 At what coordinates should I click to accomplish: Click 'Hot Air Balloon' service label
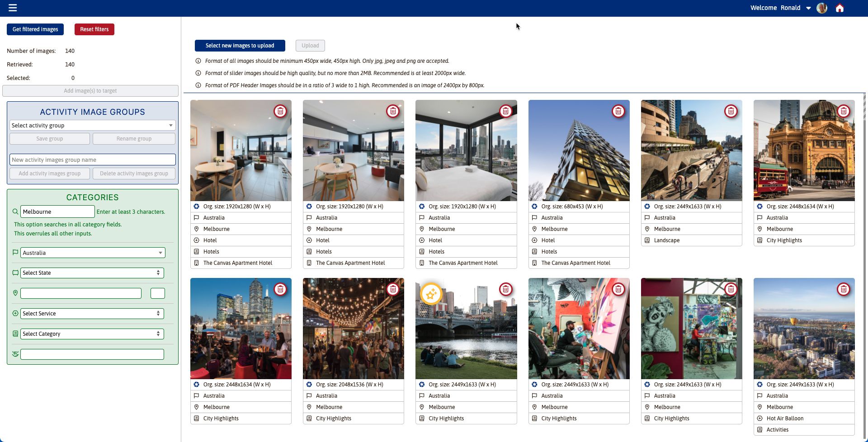(785, 418)
